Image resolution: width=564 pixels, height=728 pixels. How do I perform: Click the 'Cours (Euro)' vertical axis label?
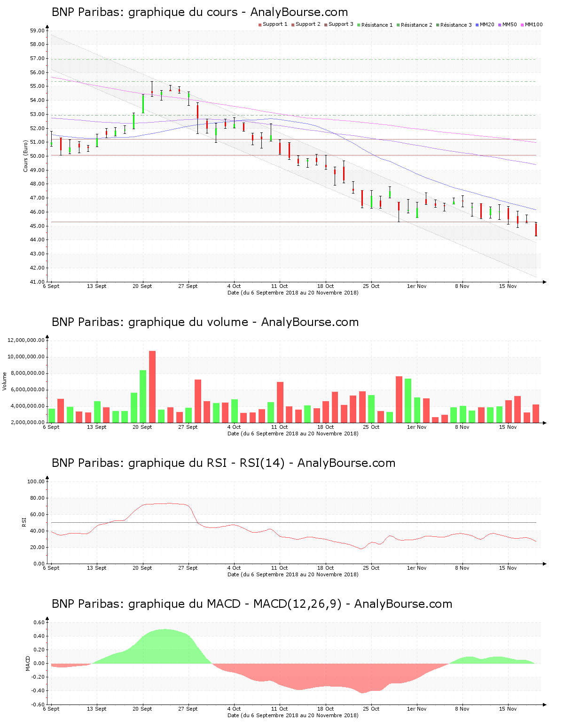pyautogui.click(x=25, y=156)
